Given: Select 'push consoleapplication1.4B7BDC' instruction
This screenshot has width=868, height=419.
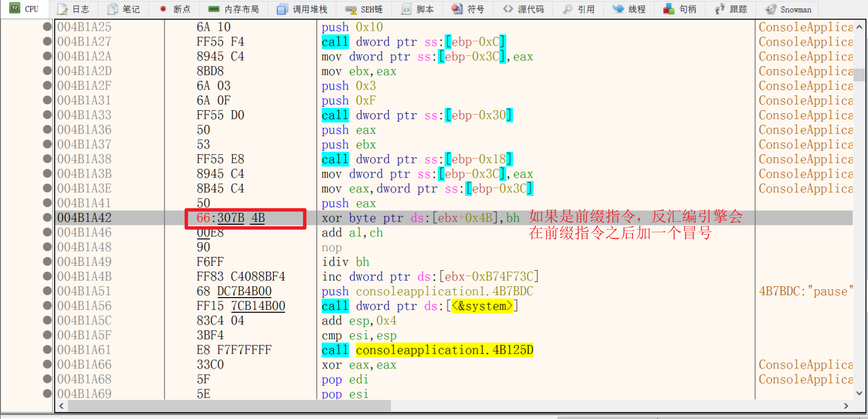Looking at the screenshot, I should [x=427, y=291].
